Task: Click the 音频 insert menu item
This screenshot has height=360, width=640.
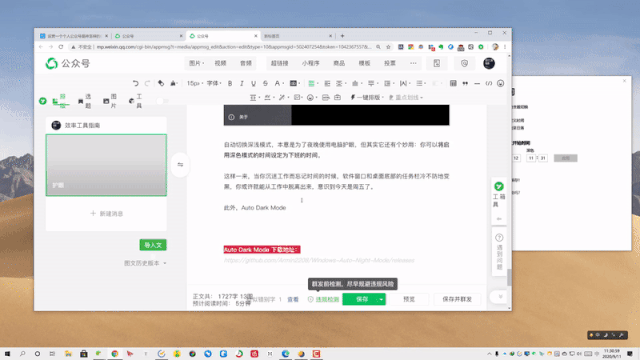Action: click(x=246, y=63)
